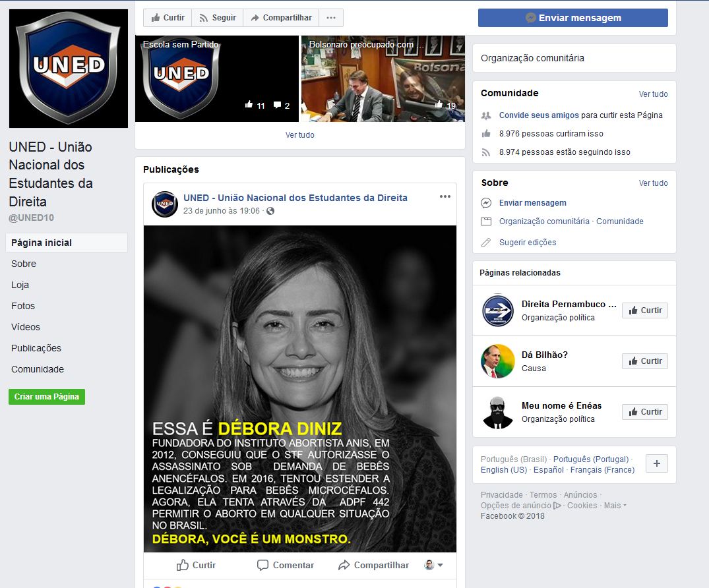Click the pencil icon beside Sugerir edições
709x588 pixels.
pyautogui.click(x=485, y=241)
